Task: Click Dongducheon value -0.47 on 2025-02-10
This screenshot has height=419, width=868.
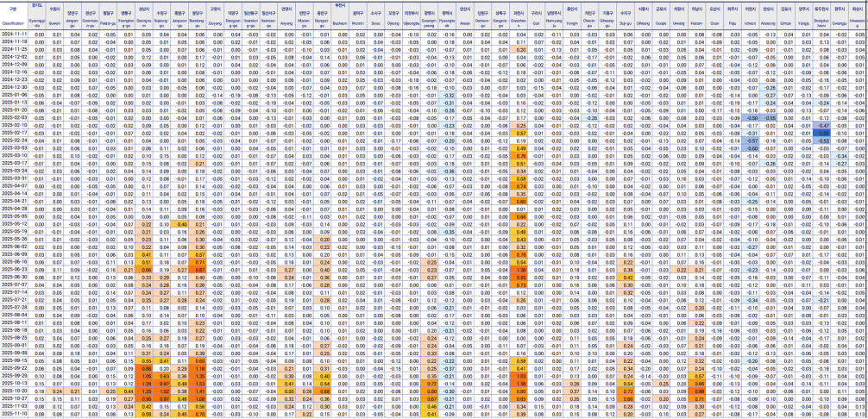Action: [822, 125]
